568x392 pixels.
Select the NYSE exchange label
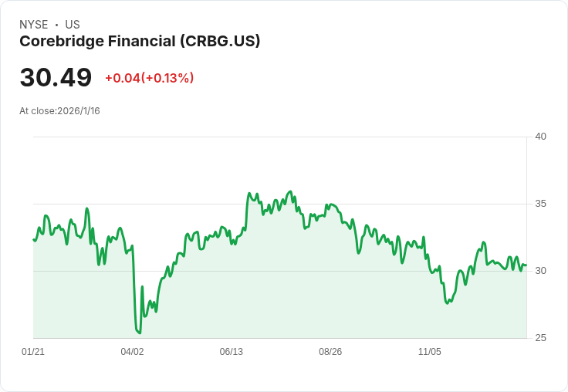click(34, 25)
